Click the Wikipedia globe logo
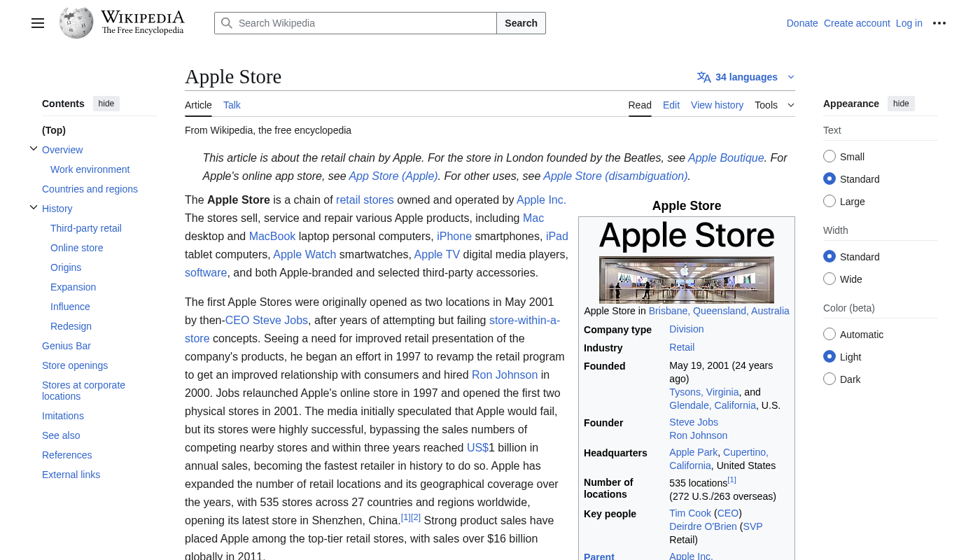 tap(76, 23)
